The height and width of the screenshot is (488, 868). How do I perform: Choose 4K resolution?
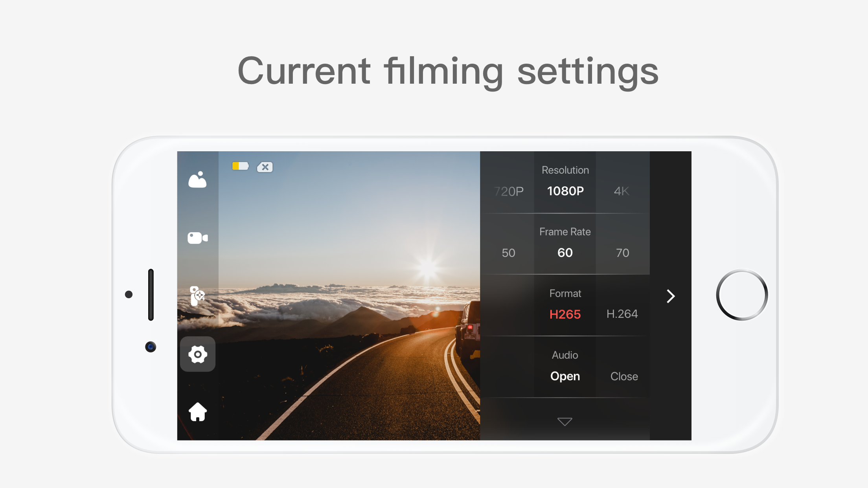coord(622,191)
